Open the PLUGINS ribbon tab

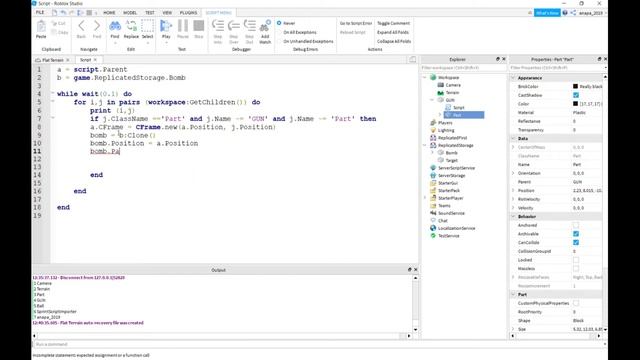pyautogui.click(x=188, y=13)
